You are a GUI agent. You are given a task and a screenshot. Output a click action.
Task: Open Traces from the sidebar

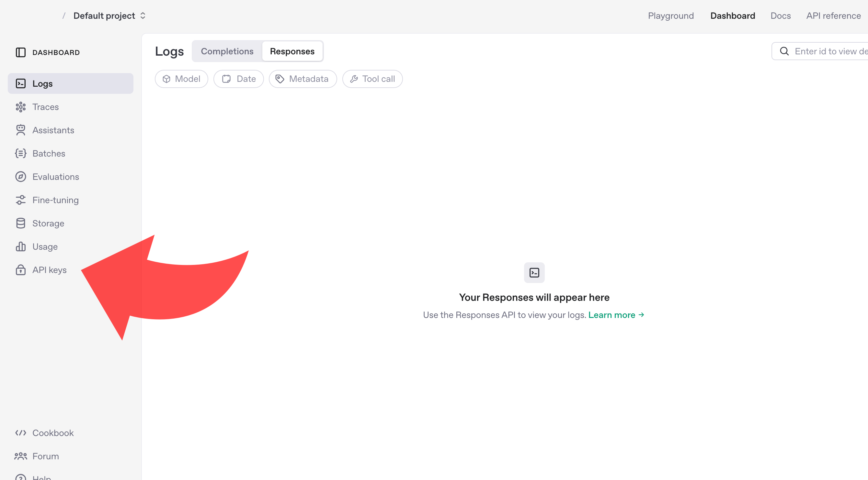click(x=45, y=107)
